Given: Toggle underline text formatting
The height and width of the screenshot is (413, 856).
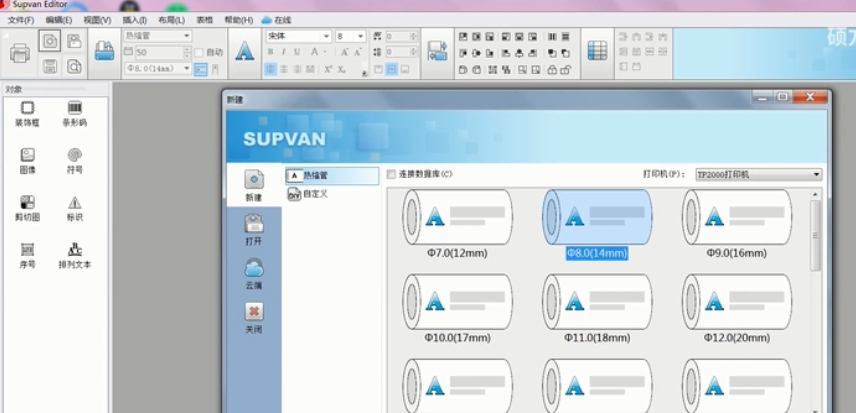Looking at the screenshot, I should point(297,52).
